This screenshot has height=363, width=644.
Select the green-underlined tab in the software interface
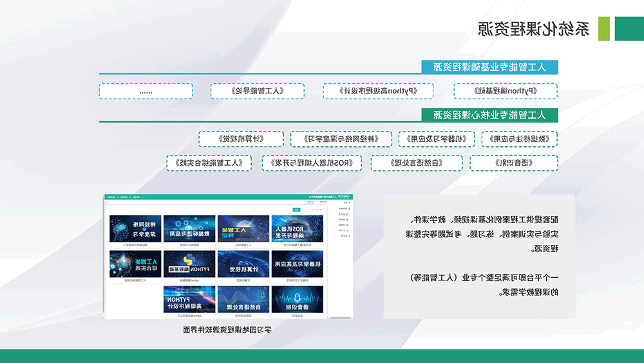click(310, 202)
